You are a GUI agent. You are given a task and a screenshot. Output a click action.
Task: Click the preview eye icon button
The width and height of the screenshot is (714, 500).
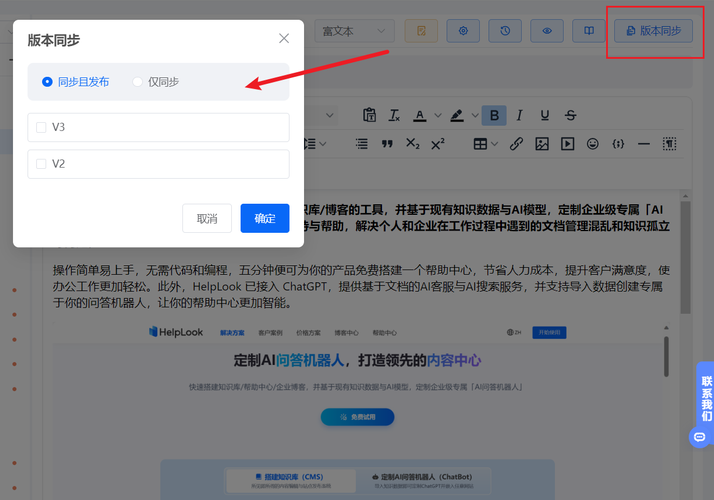tap(547, 31)
